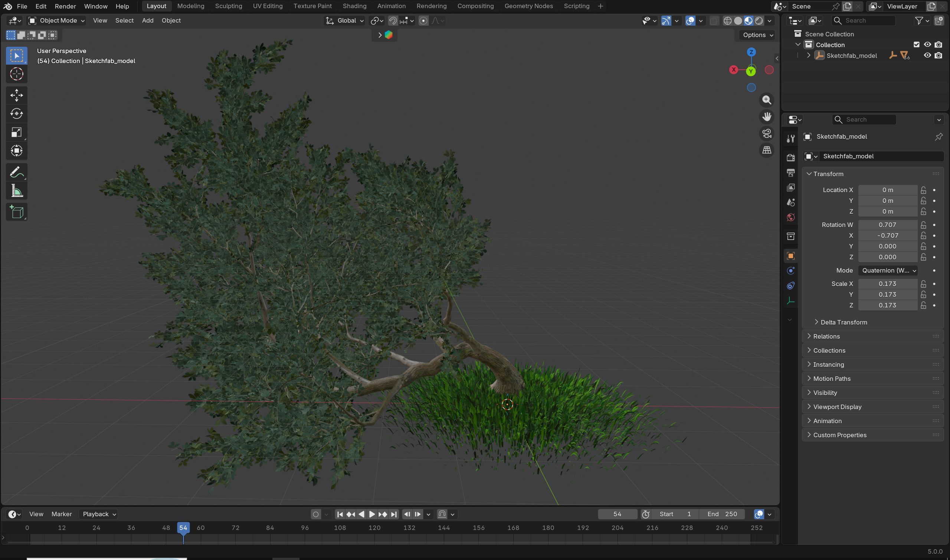Open the Tool properties tab
950x560 pixels.
790,138
